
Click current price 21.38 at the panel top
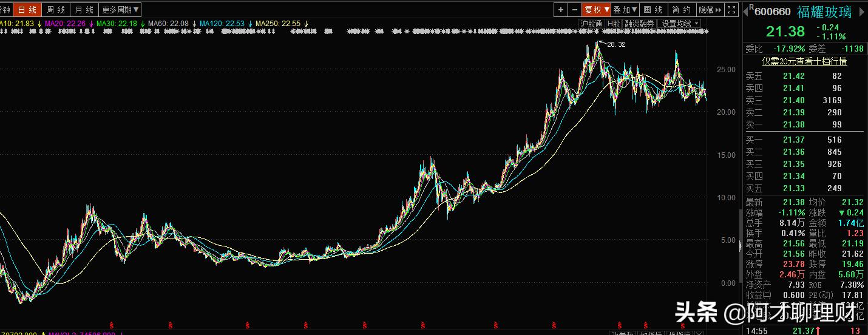tap(785, 32)
